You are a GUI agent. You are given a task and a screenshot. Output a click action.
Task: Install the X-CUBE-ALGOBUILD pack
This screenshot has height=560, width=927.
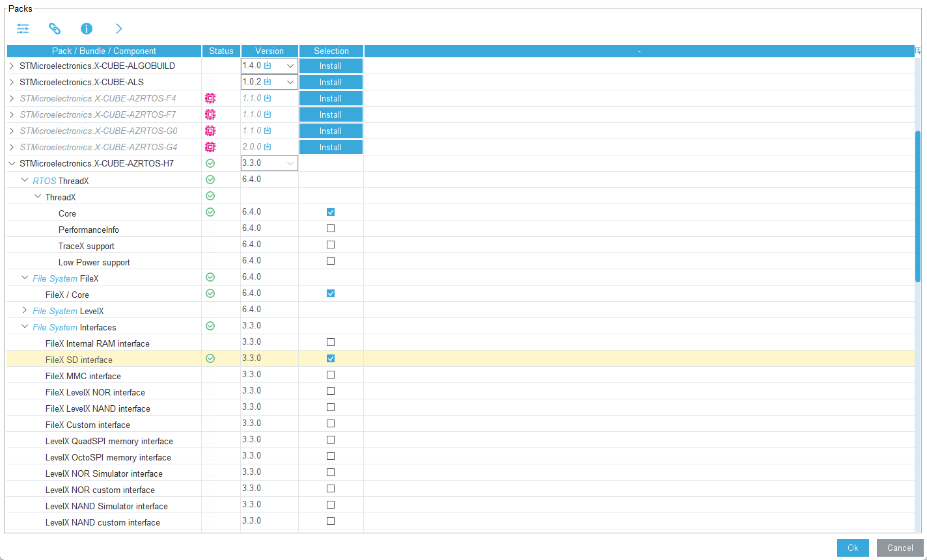[331, 66]
